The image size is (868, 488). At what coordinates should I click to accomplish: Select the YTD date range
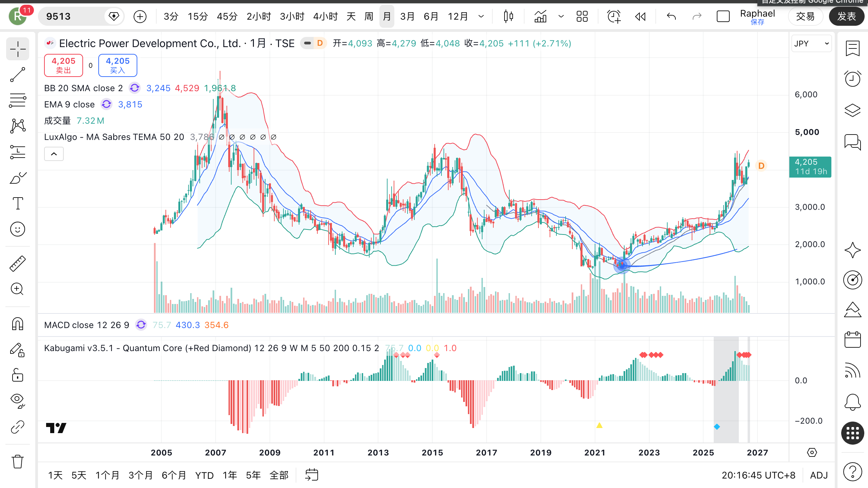point(204,475)
